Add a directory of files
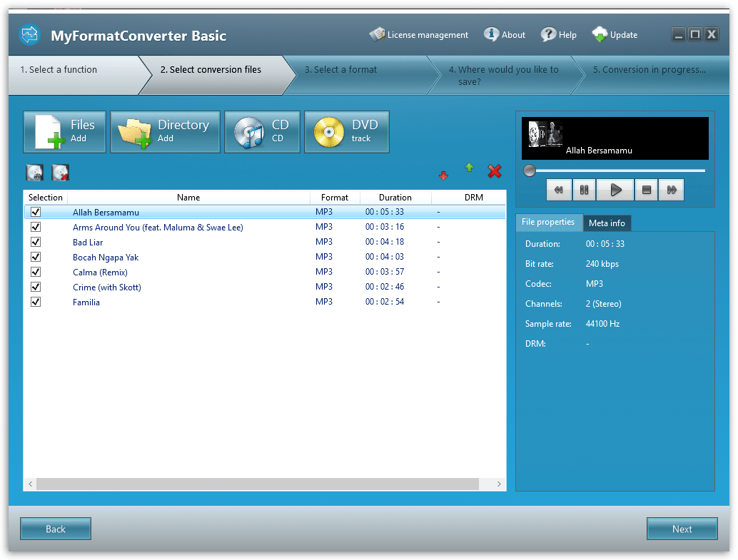Image resolution: width=738 pixels, height=560 pixels. coord(165,132)
